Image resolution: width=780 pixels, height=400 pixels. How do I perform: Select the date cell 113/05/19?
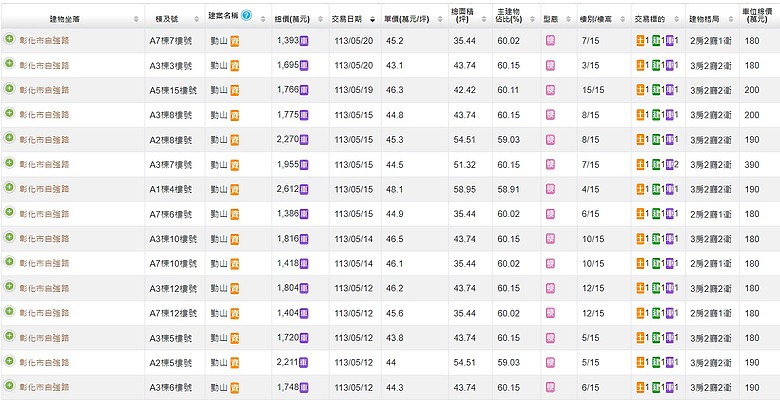pos(354,91)
